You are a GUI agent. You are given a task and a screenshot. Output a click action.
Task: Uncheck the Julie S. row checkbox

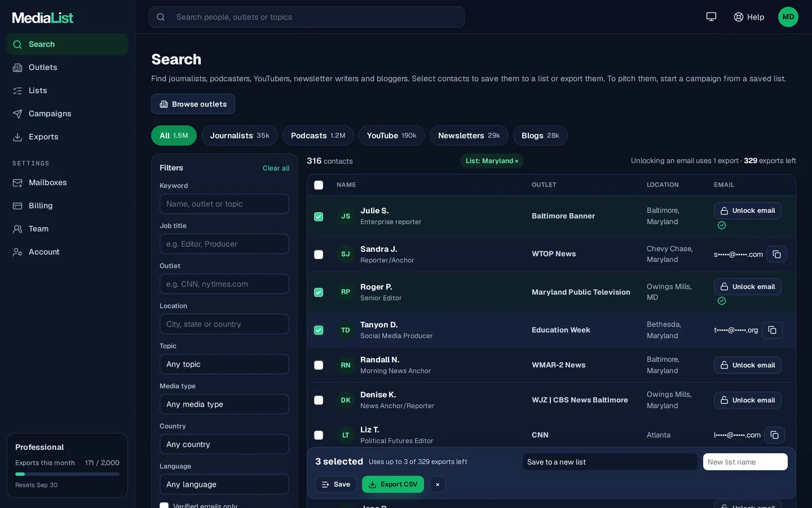[319, 217]
